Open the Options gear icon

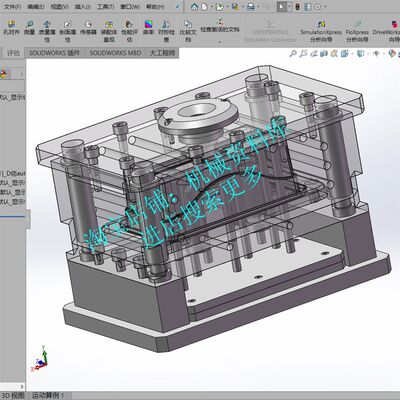click(x=318, y=7)
